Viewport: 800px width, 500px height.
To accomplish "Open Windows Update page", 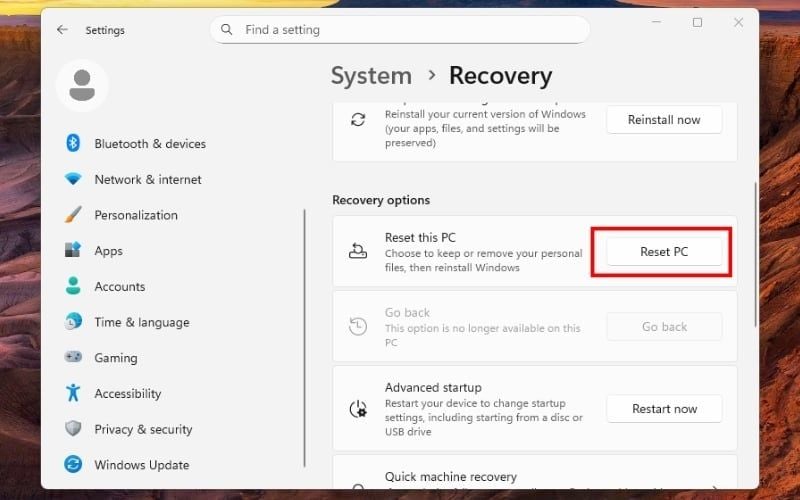I will click(x=142, y=465).
